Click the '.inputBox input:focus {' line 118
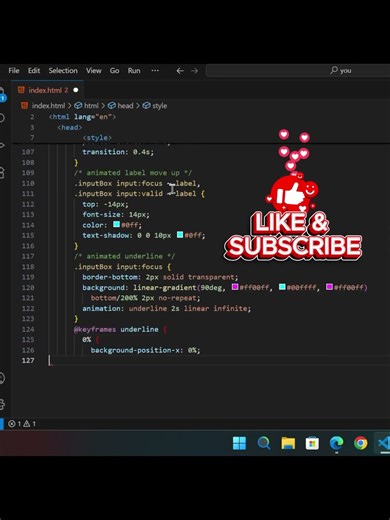390x520 pixels. (122, 267)
